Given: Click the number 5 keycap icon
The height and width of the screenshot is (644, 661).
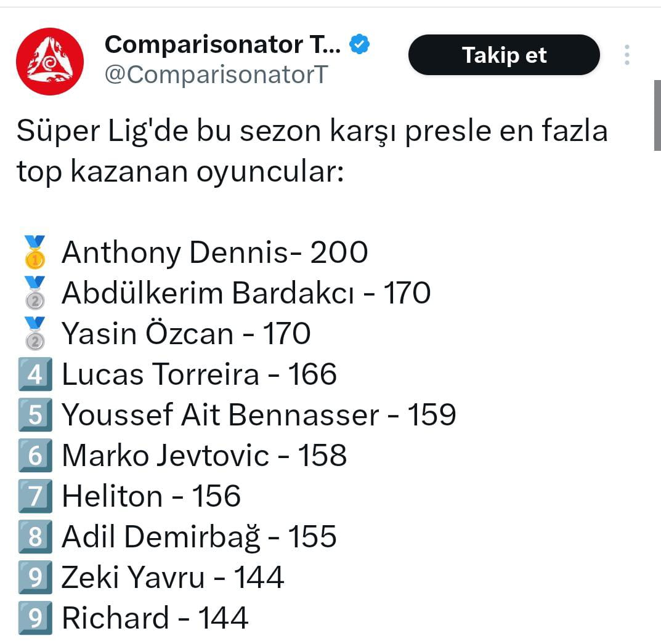Looking at the screenshot, I should click(35, 414).
